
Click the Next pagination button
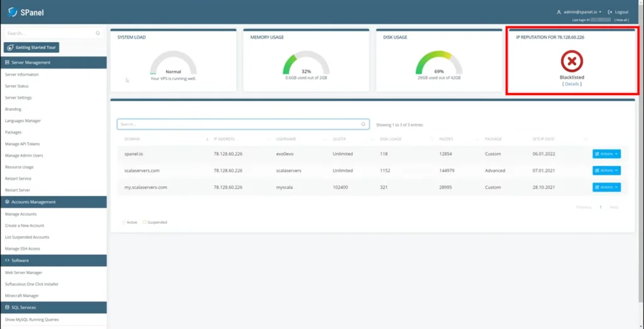[614, 207]
